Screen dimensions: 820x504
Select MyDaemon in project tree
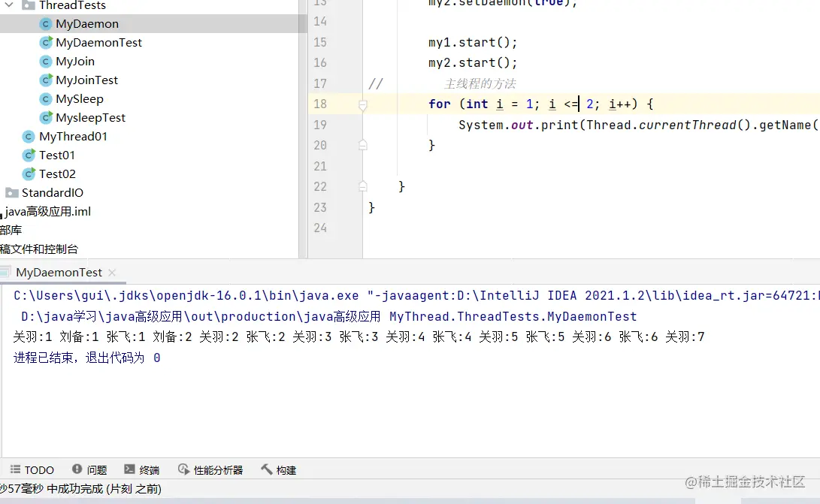click(87, 24)
